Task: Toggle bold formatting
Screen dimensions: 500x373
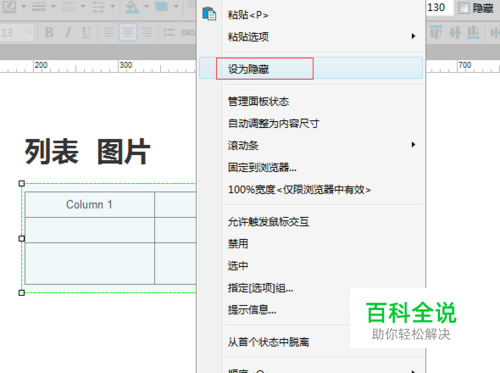Action: coord(49,32)
